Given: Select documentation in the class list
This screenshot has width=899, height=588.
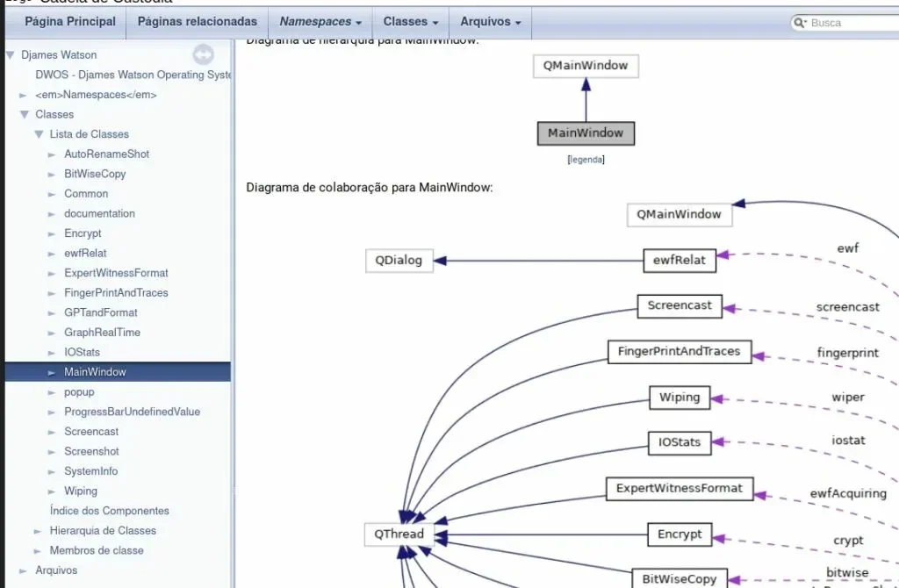Looking at the screenshot, I should coord(100,214).
